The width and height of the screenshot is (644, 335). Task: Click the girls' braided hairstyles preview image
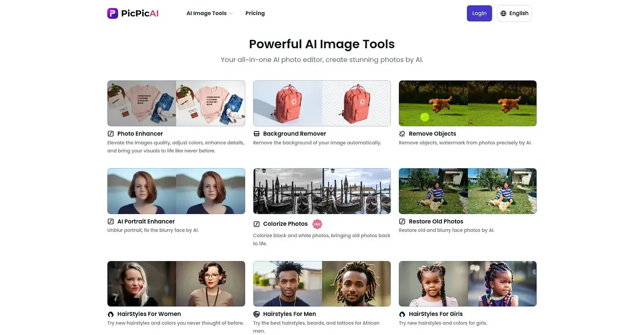468,284
